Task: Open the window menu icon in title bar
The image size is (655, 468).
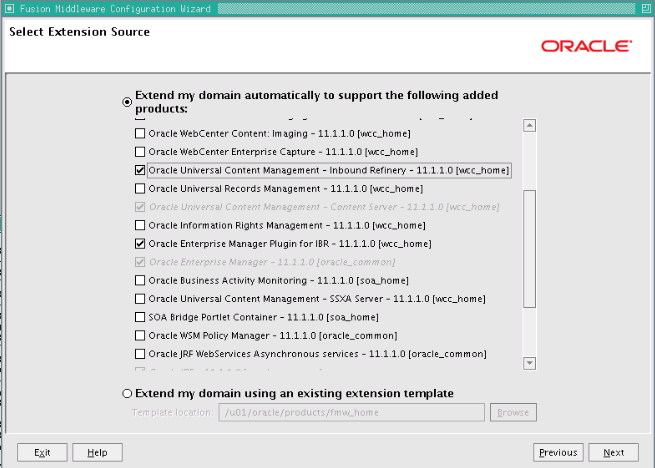Action: coord(9,8)
